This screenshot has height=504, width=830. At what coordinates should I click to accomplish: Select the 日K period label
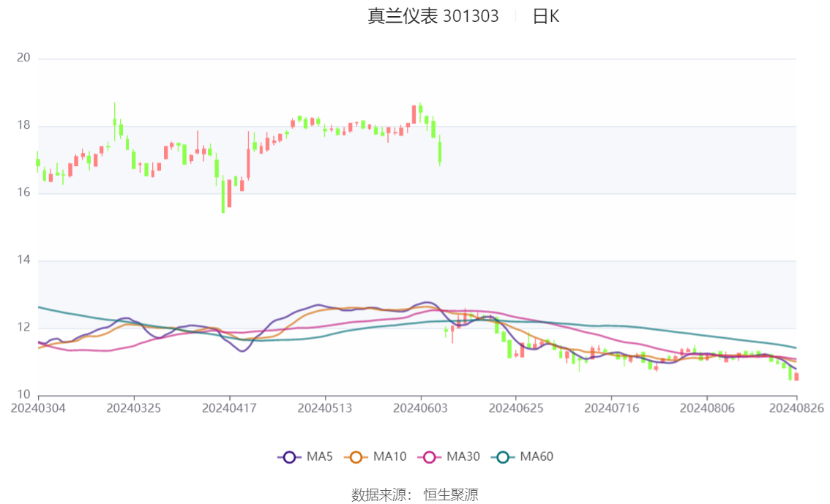545,17
